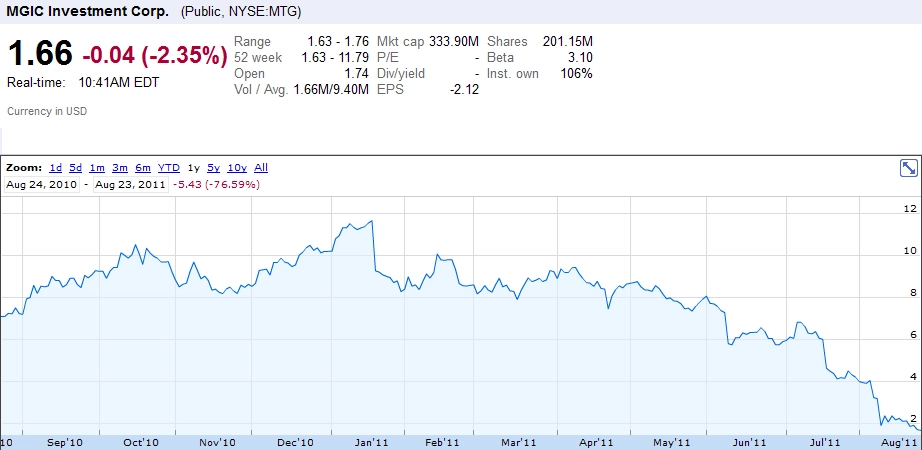The width and height of the screenshot is (922, 450).
Task: Click the Open value 1.74
Action: (x=358, y=74)
